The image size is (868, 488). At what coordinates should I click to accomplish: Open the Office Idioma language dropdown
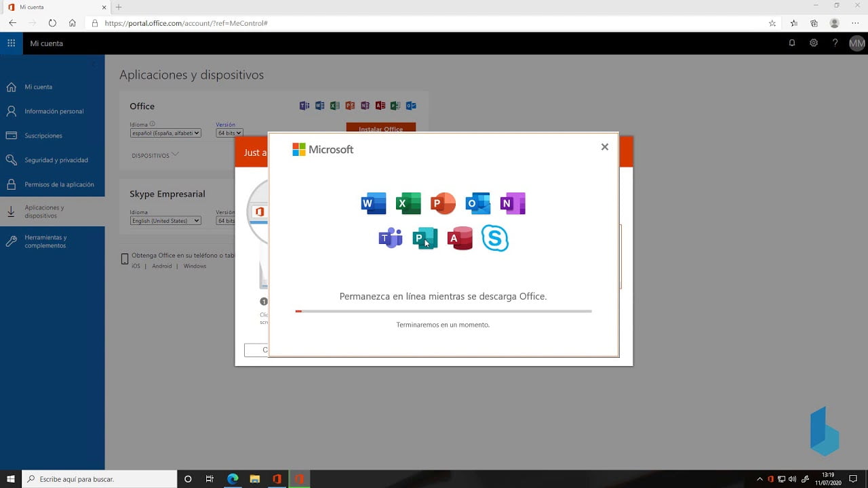coord(166,133)
